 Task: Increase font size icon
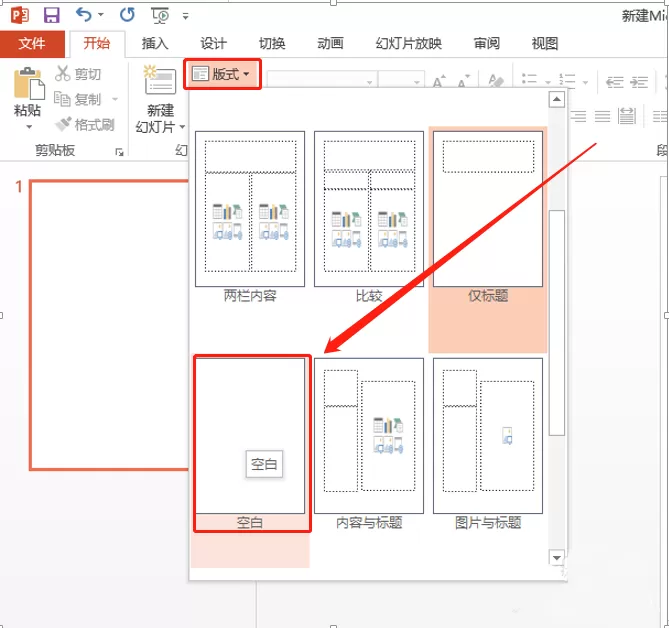tap(439, 80)
